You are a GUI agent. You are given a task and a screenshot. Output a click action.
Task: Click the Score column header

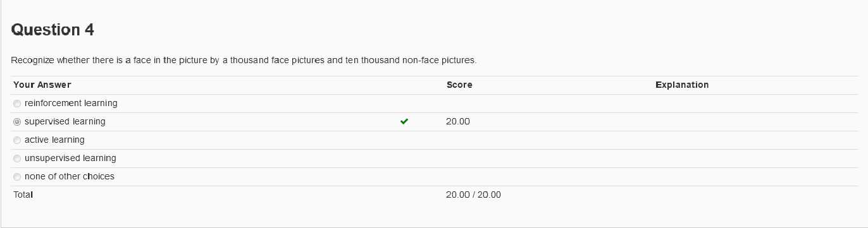tap(459, 85)
